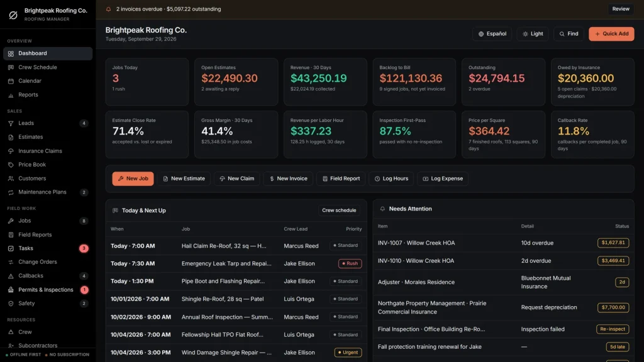Click INV-1010 · Willow Creek HOA item
644x362 pixels.
(416, 261)
